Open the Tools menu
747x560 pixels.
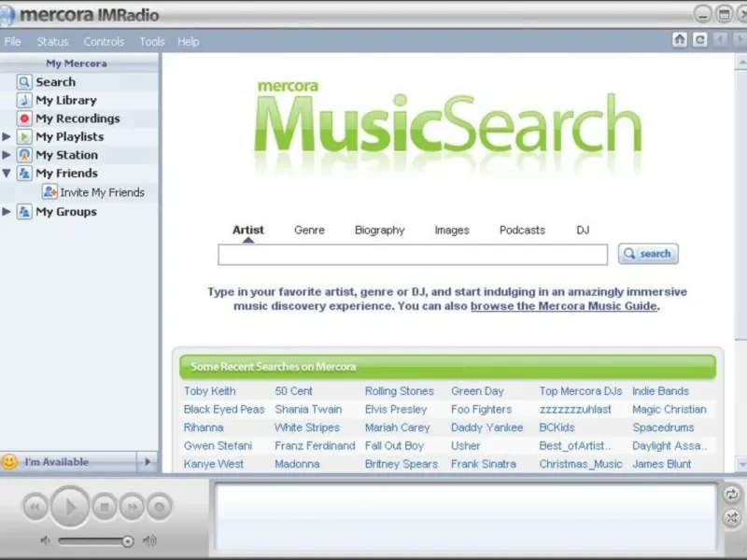point(151,41)
